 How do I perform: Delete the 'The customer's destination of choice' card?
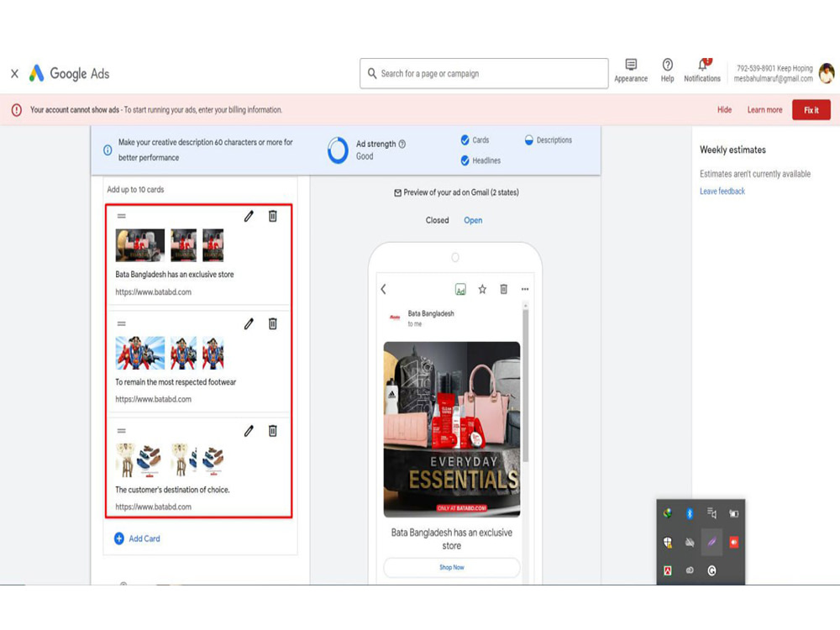tap(273, 431)
